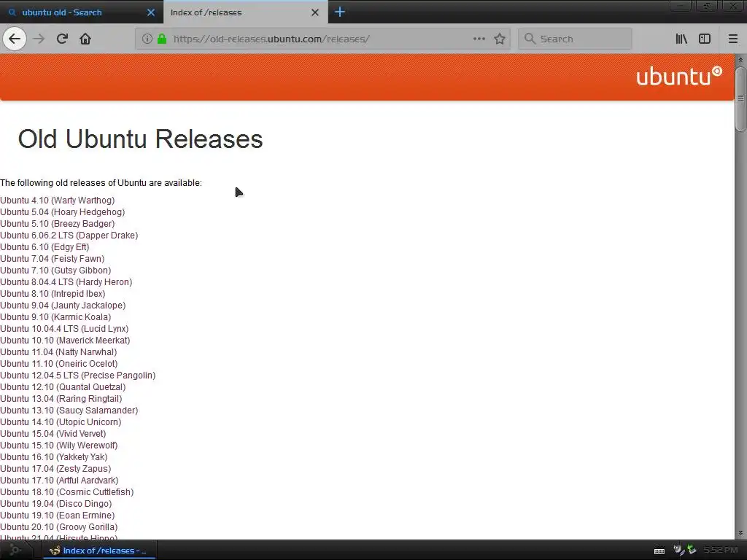Click the Ubuntu logo in the orange header
This screenshot has width=747, height=560.
click(x=679, y=76)
